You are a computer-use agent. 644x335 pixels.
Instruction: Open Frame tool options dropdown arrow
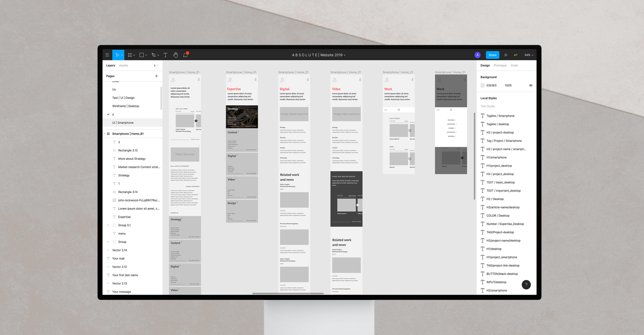tap(134, 55)
